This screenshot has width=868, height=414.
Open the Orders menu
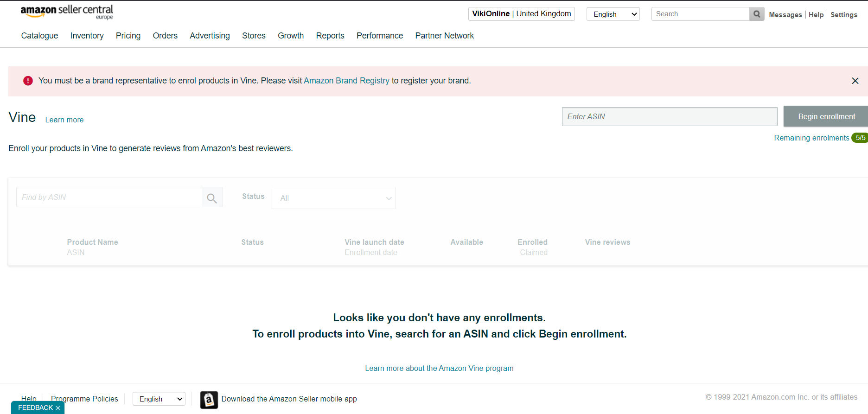(x=165, y=36)
